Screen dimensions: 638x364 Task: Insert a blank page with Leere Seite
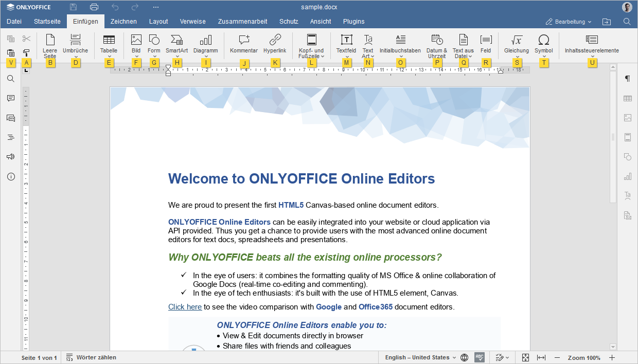50,40
